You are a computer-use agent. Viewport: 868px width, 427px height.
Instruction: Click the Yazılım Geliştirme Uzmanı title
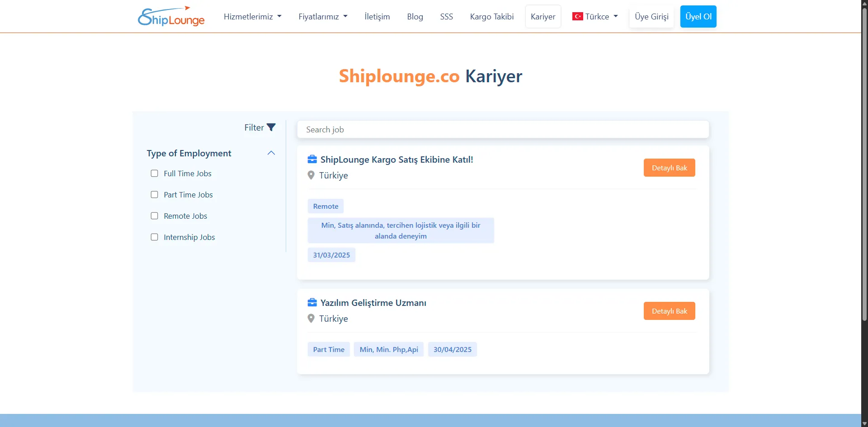coord(373,303)
